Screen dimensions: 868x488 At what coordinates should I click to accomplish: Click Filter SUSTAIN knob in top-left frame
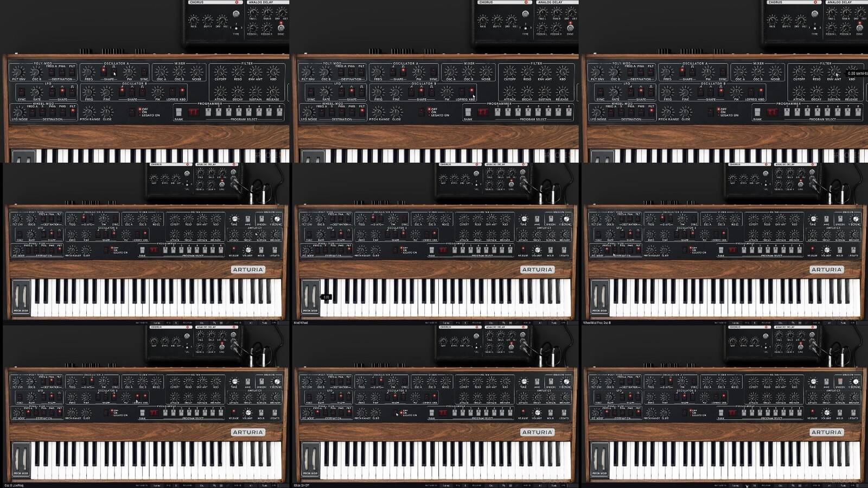(x=255, y=92)
